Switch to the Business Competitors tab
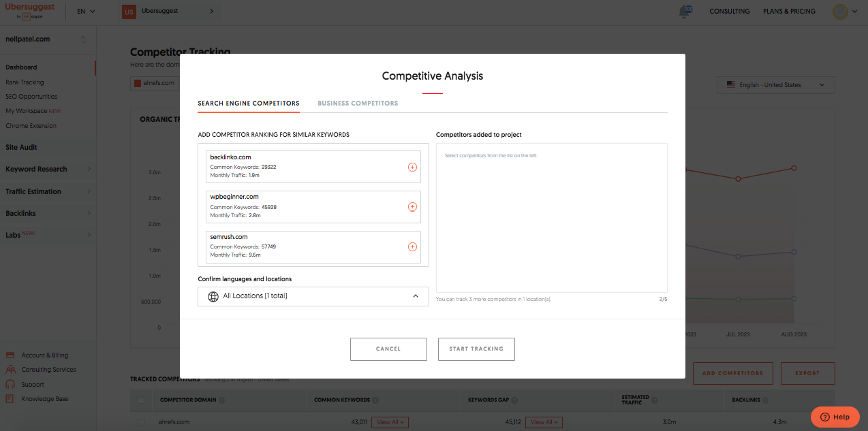 click(358, 103)
